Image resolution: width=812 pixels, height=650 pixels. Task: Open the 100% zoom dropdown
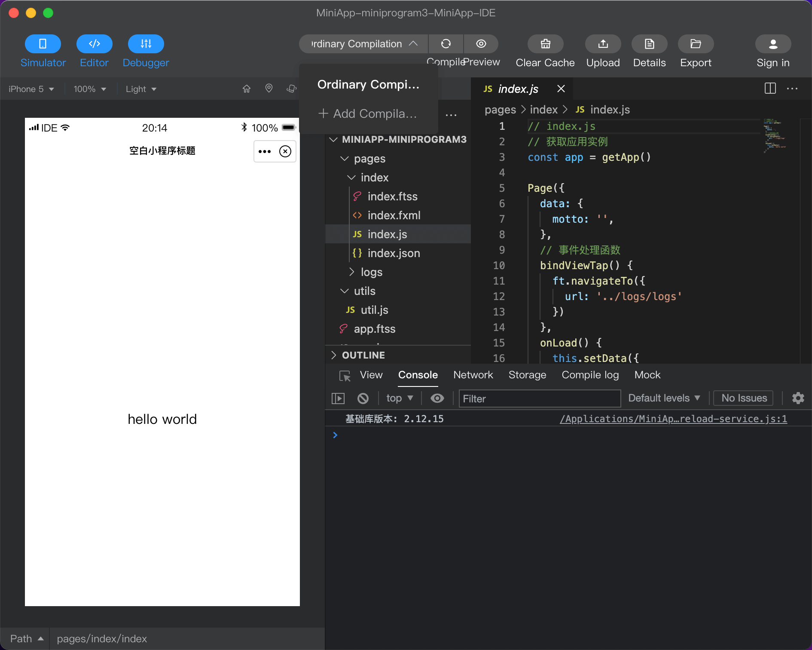[90, 89]
